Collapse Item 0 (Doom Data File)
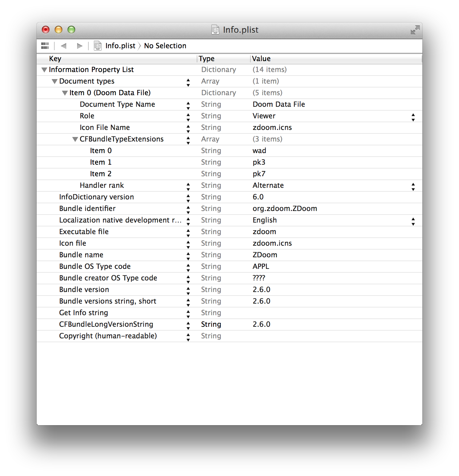Image resolution: width=459 pixels, height=476 pixels. click(65, 93)
